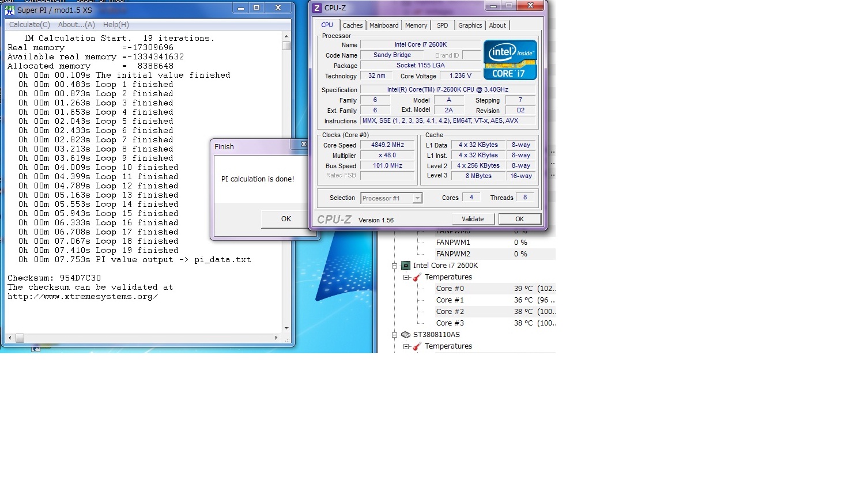This screenshot has width=868, height=488.
Task: Click the Intel Core i7 2600K chip icon
Action: click(406, 266)
